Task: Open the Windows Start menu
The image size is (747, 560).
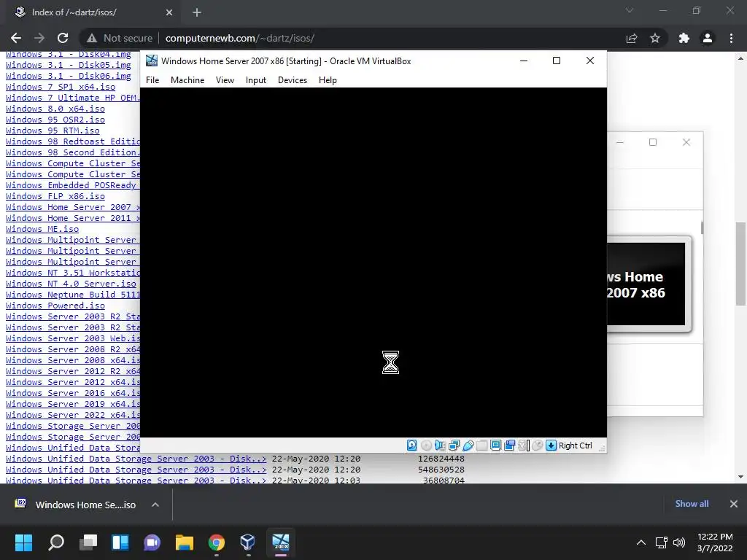Action: click(23, 542)
